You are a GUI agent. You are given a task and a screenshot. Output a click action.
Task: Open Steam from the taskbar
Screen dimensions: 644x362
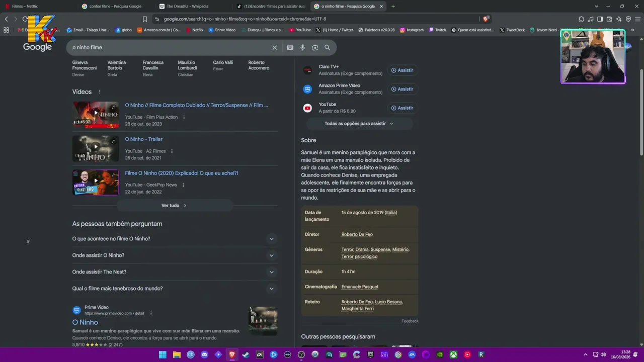(246, 354)
